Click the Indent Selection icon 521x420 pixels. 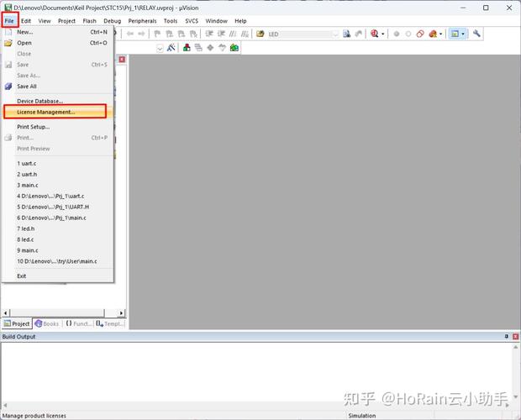pyautogui.click(x=209, y=34)
